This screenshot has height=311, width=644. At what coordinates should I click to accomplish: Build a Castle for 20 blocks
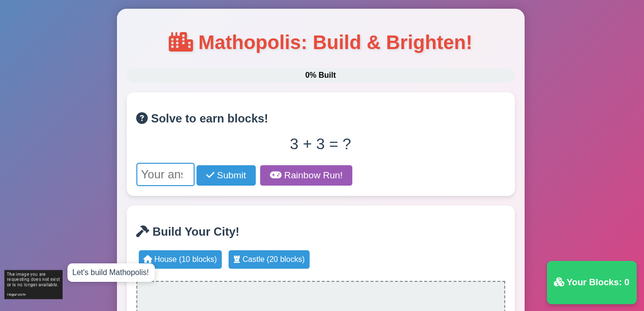269,259
